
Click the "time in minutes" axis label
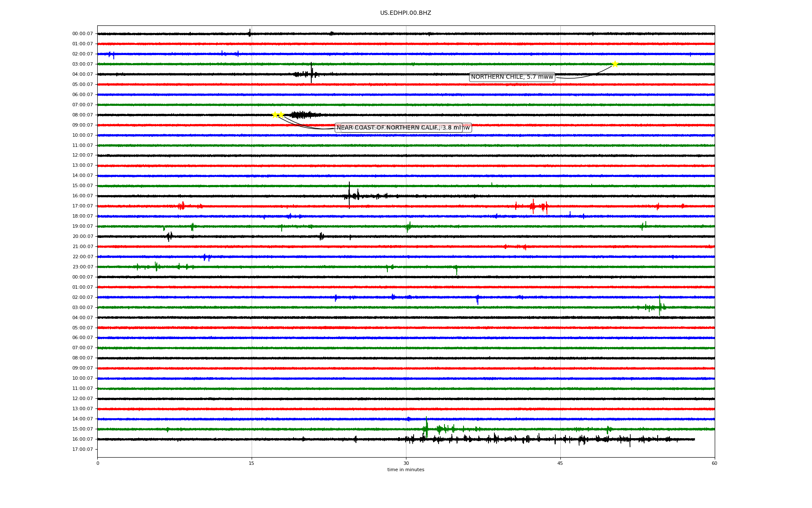point(406,470)
